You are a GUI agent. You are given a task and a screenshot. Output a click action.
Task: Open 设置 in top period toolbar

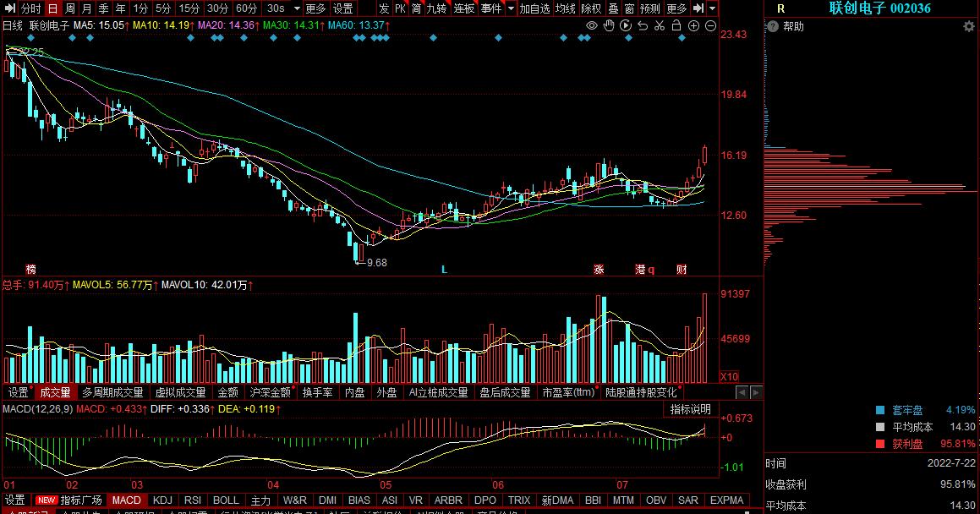[343, 8]
